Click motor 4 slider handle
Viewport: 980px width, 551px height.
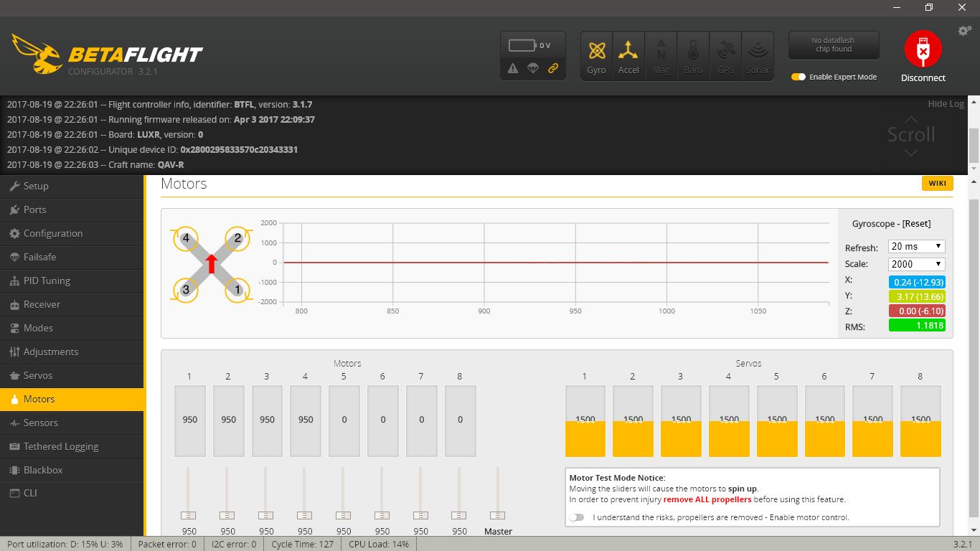point(305,515)
